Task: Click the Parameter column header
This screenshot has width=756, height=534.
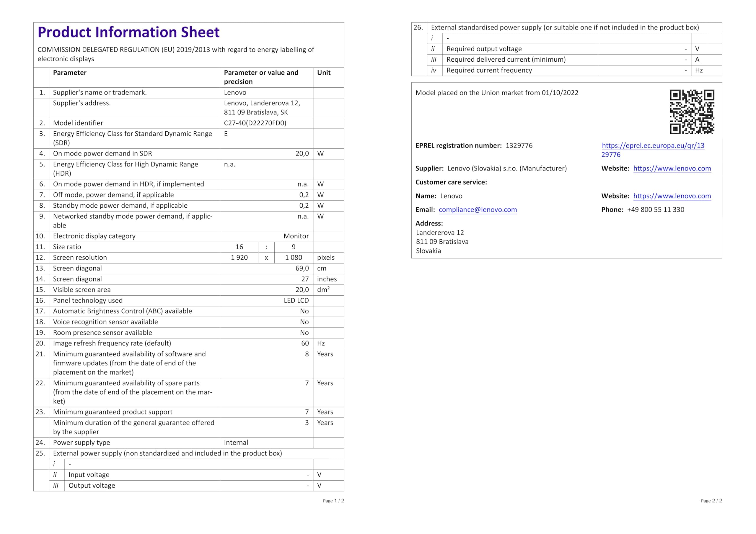Action: click(69, 73)
